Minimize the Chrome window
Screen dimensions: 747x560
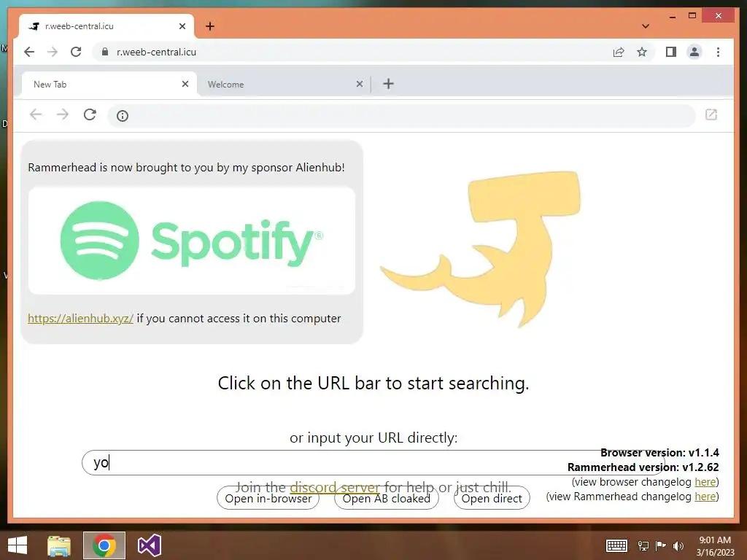coord(672,16)
